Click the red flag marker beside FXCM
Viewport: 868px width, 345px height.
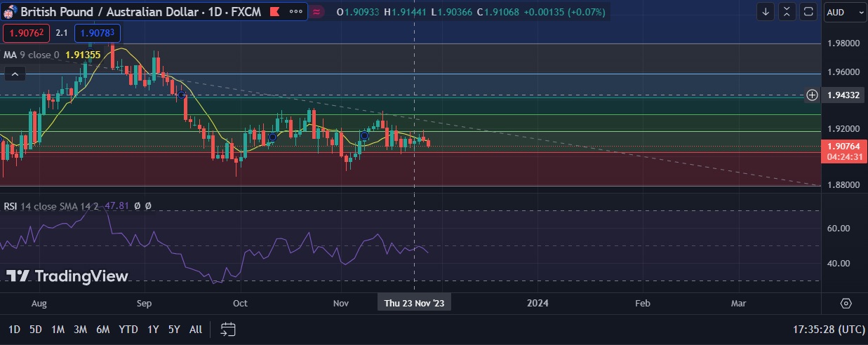point(274,12)
